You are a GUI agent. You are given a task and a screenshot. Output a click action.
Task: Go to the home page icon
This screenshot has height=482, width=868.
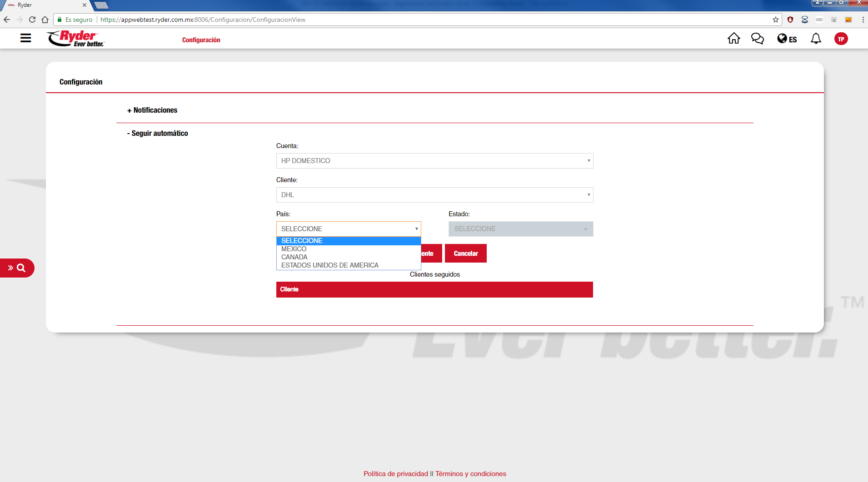tap(733, 39)
